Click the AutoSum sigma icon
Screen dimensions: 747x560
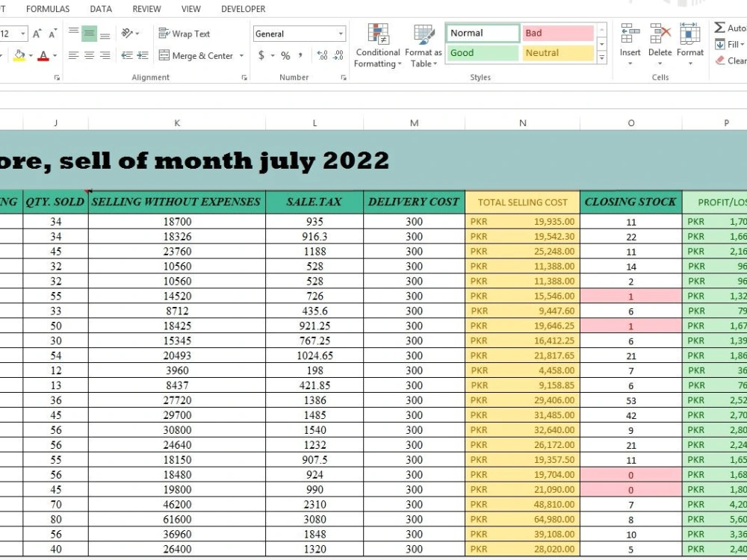point(719,28)
